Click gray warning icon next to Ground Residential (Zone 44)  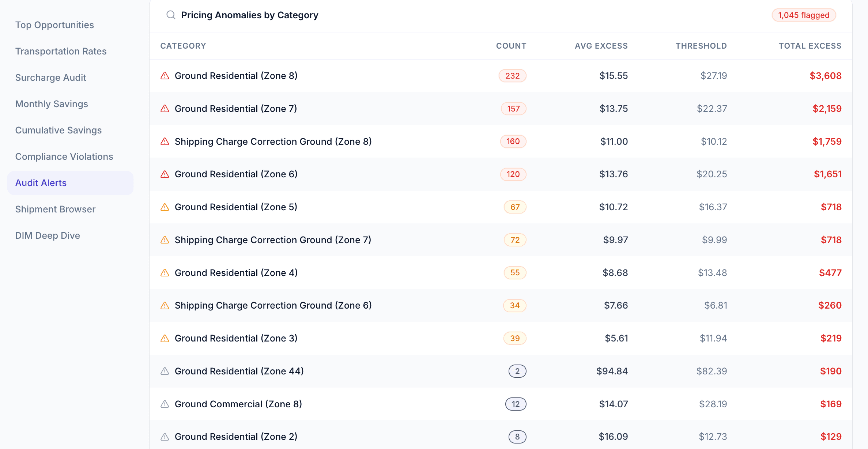(165, 371)
